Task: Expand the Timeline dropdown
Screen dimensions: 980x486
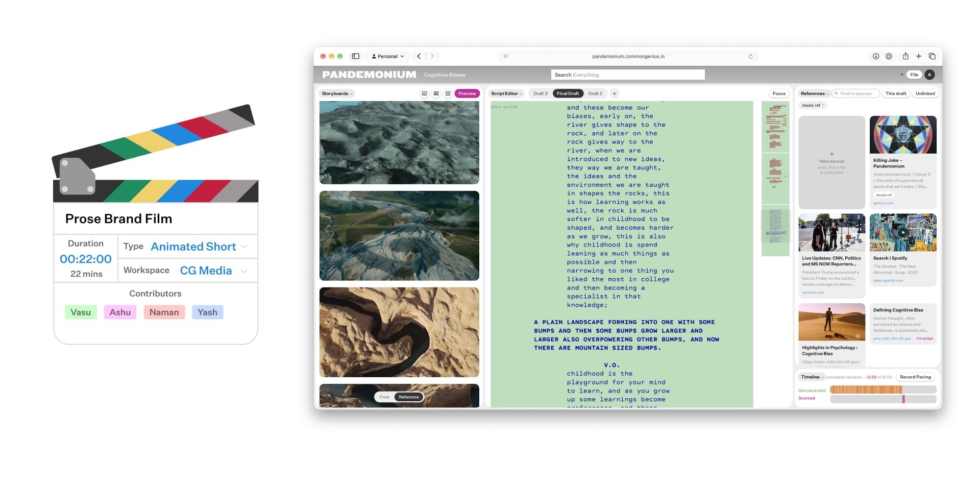Action: pyautogui.click(x=812, y=377)
